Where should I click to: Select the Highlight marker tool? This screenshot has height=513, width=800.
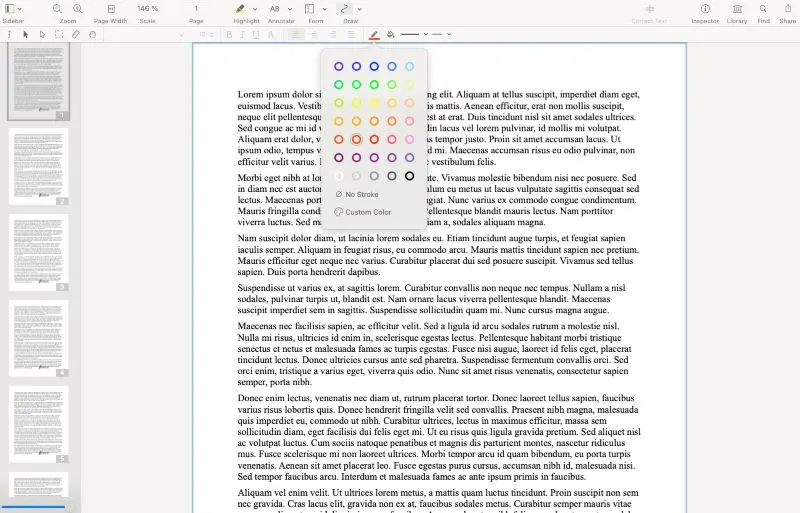pos(240,9)
